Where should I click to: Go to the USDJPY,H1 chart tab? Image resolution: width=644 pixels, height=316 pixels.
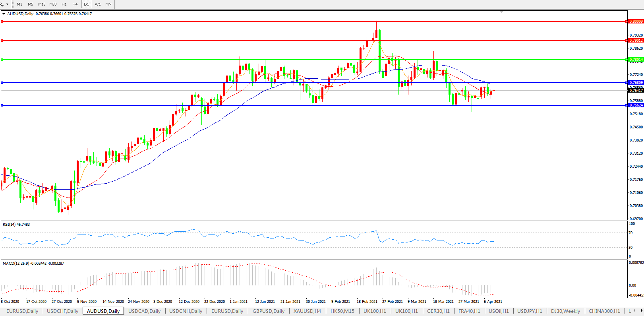point(530,311)
